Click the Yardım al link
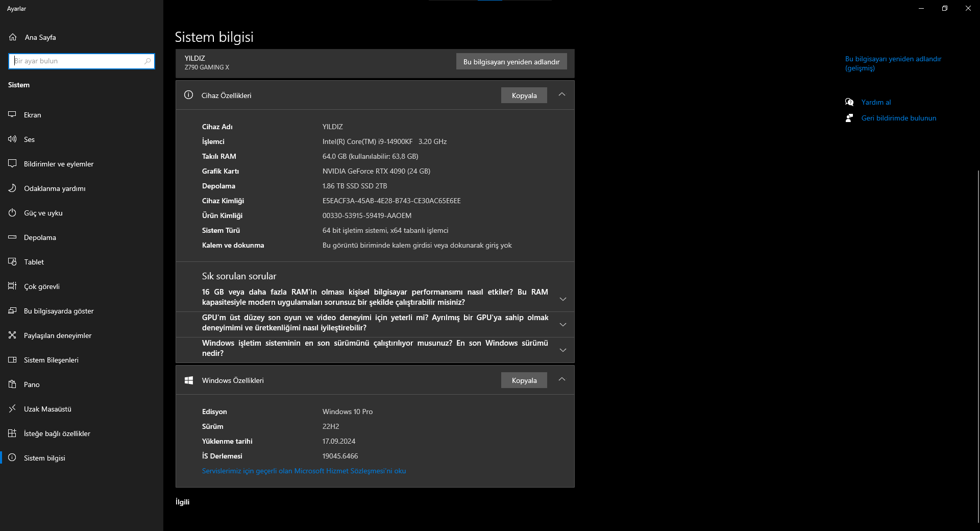The height and width of the screenshot is (531, 980). coord(876,102)
